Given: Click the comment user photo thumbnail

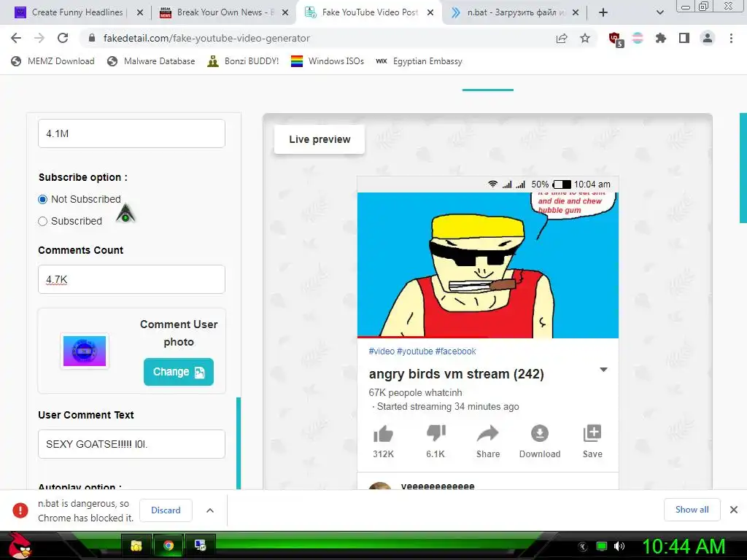Looking at the screenshot, I should click(x=85, y=351).
